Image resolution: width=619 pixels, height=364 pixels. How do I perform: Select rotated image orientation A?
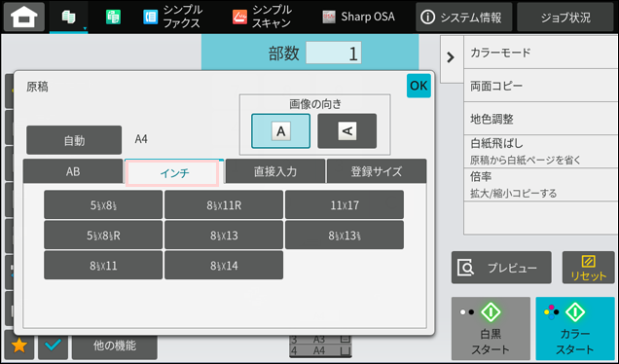click(347, 131)
